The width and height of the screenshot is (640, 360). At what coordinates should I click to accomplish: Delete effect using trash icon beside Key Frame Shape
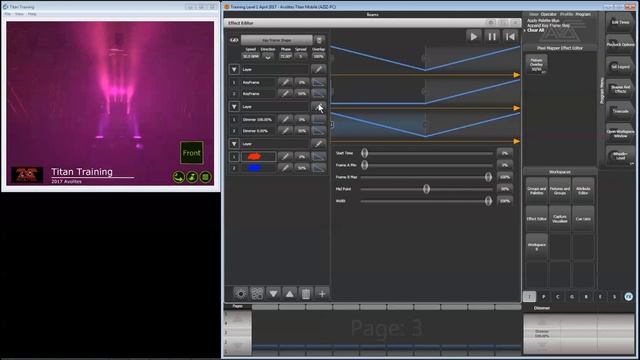tap(319, 40)
